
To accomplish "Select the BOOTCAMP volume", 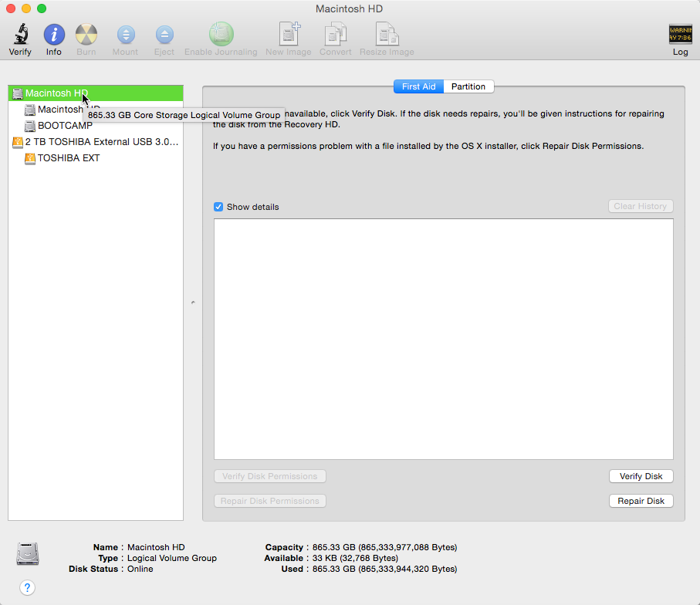I will pos(96,126).
